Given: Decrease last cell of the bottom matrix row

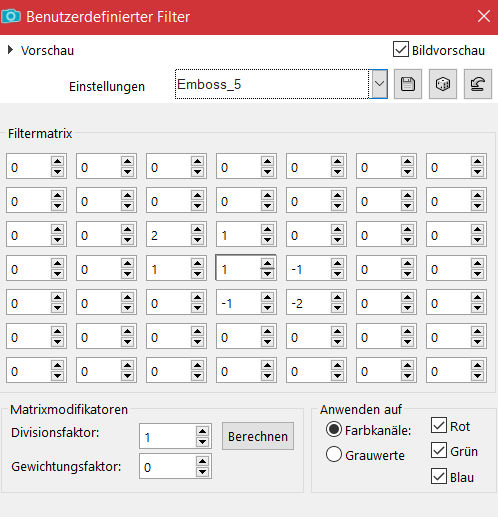Looking at the screenshot, I should 478,376.
